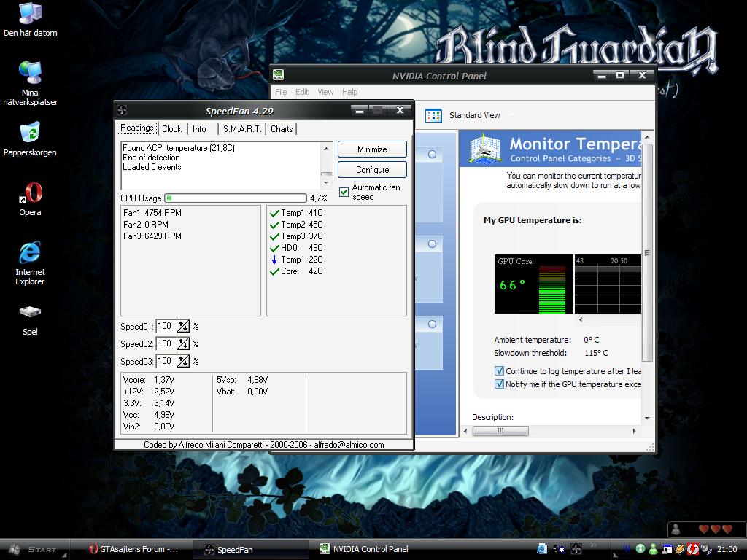Select the middle radio button in NVIDIA left pane
The image size is (747, 560).
[432, 244]
